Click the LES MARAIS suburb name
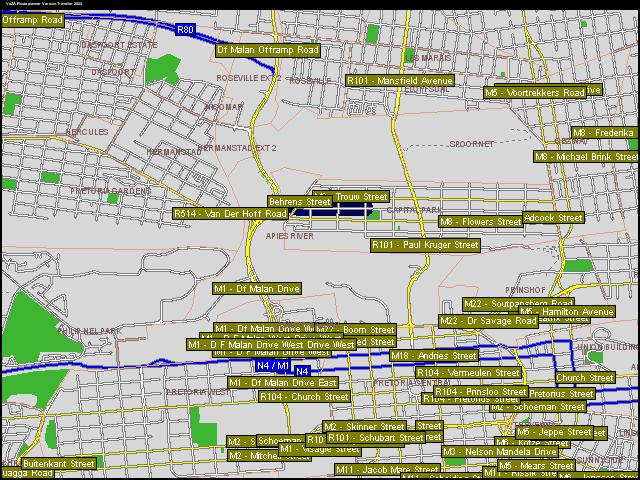The height and width of the screenshot is (480, 640). pos(428,58)
